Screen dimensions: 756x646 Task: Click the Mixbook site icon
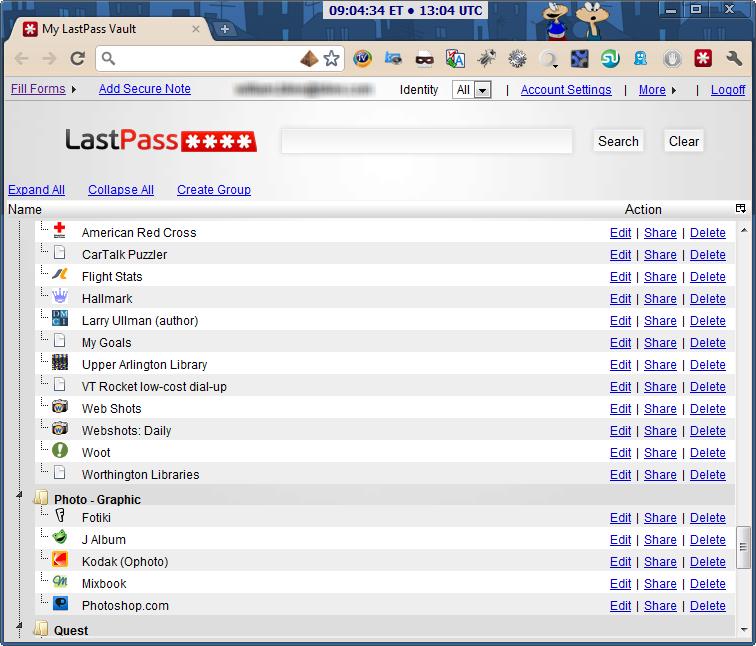coord(60,581)
